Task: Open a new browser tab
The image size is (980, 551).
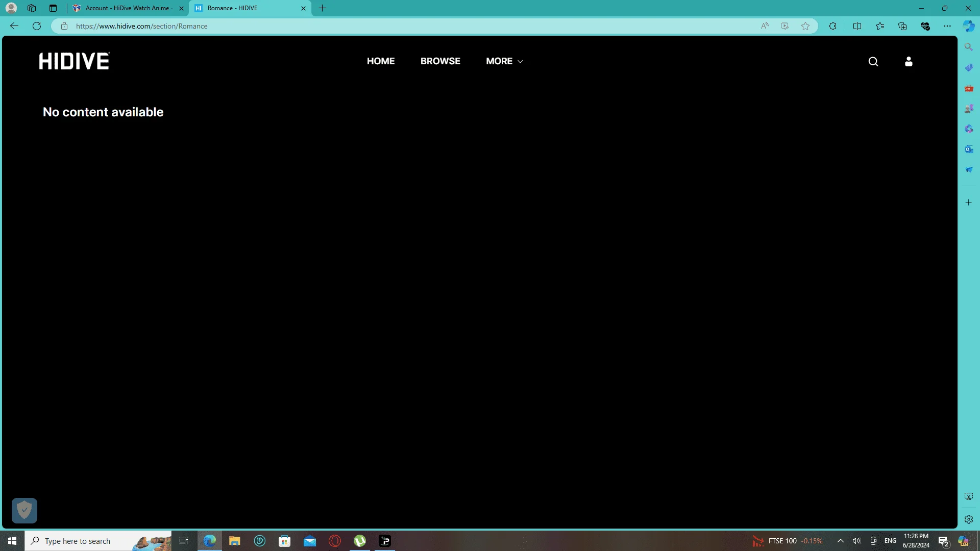Action: tap(323, 8)
